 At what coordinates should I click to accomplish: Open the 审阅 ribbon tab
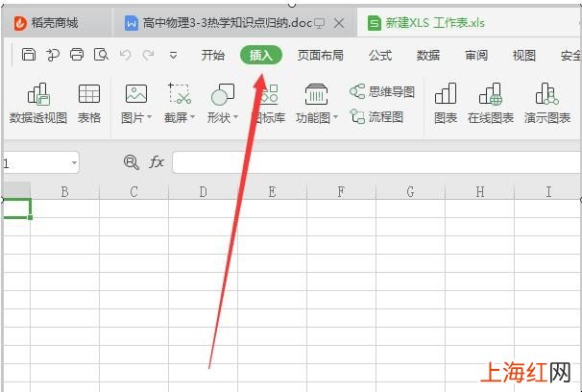coord(475,56)
